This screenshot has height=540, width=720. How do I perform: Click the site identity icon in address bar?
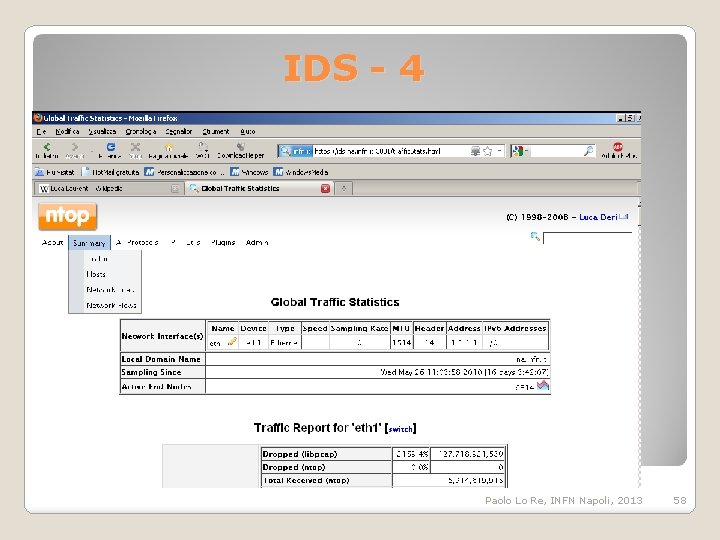tap(295, 151)
